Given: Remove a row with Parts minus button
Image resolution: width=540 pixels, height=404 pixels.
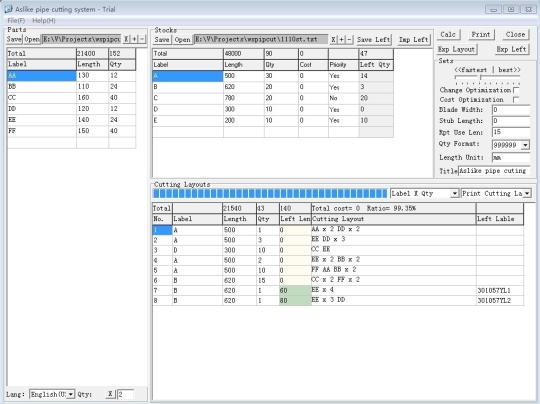Looking at the screenshot, I should pos(142,39).
